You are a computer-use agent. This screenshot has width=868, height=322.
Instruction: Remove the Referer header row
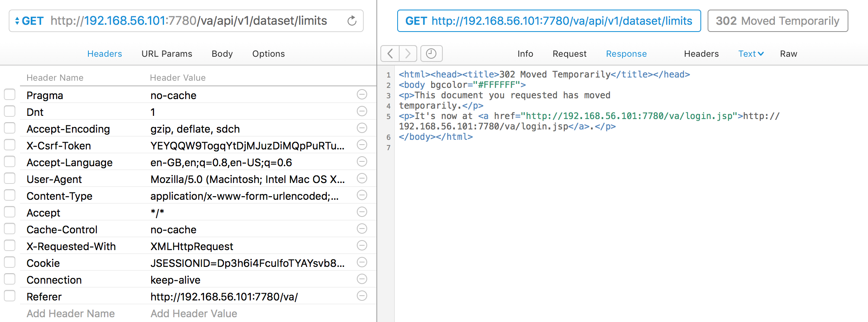click(362, 296)
